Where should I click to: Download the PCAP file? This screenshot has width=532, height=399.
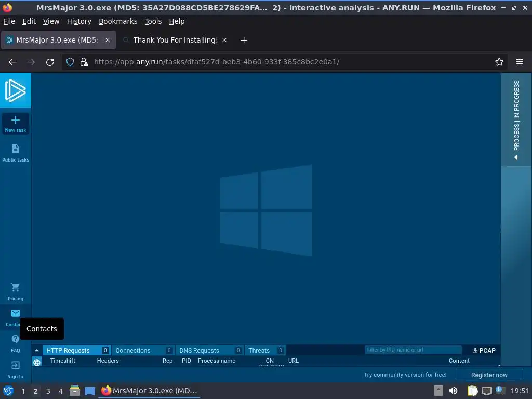tap(484, 351)
